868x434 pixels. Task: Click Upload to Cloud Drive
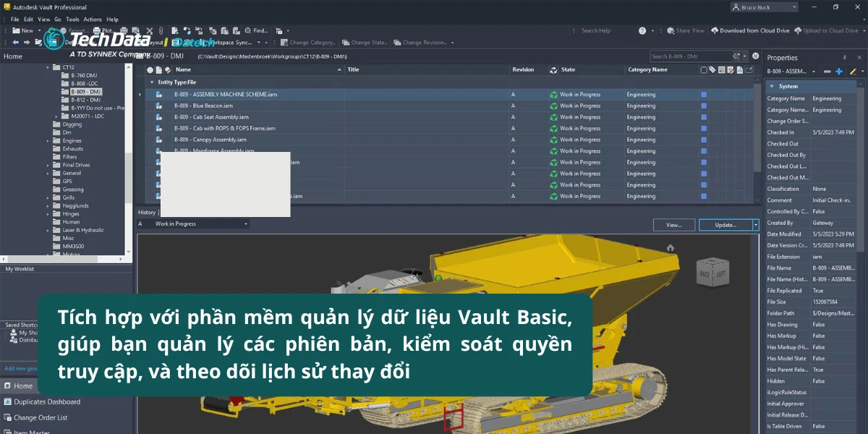[x=828, y=30]
